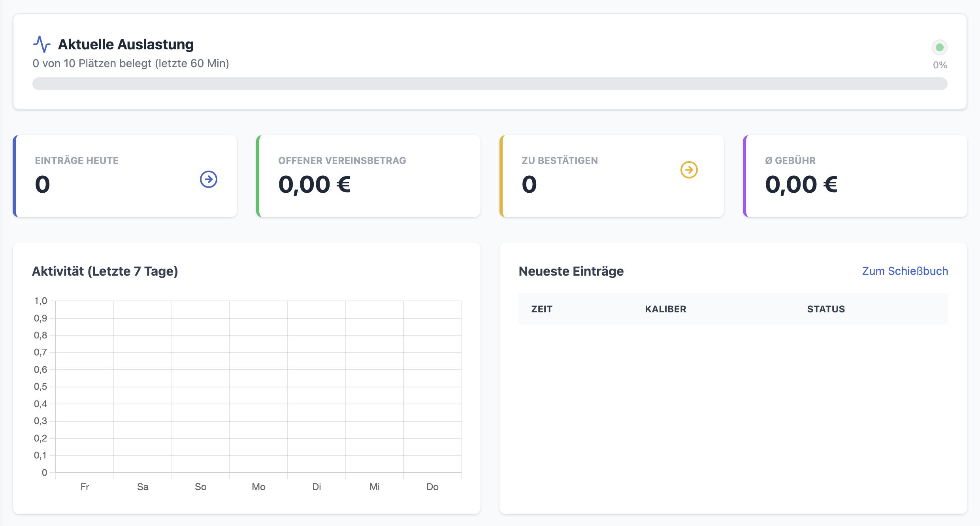The height and width of the screenshot is (526, 980).
Task: Click the green status indicator dot
Action: tap(940, 47)
